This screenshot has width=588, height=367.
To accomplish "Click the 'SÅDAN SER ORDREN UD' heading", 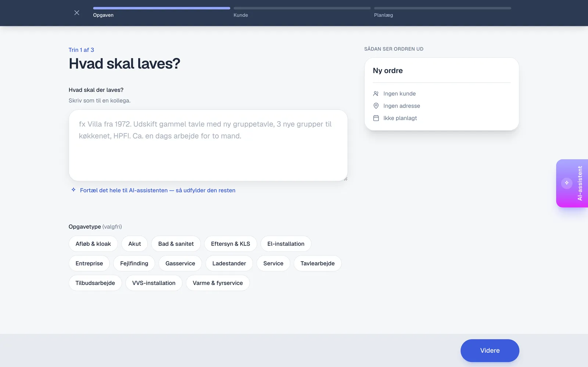I will tap(394, 49).
